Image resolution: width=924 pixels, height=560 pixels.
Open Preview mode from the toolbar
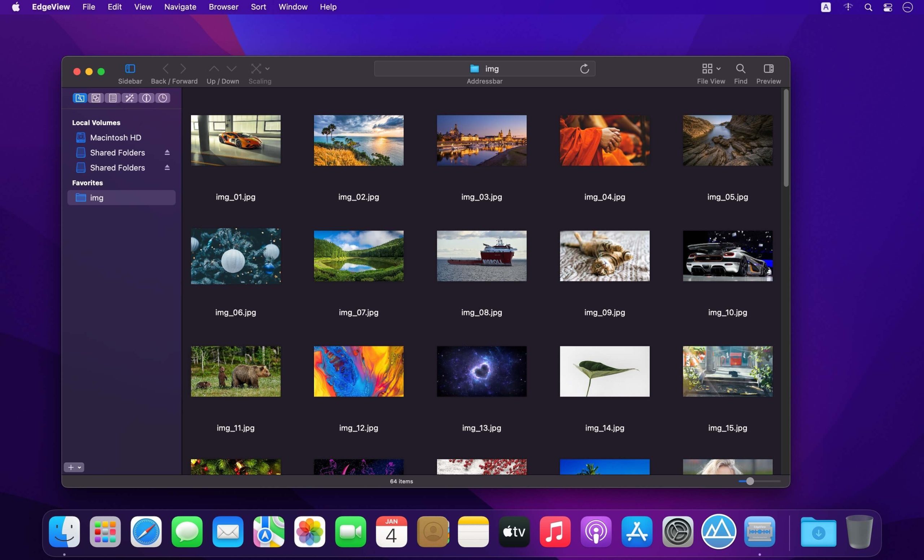768,69
